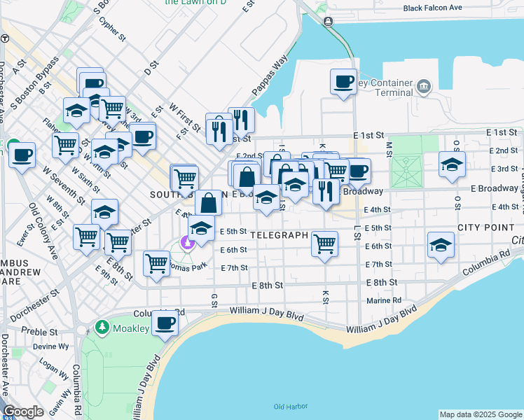Viewport: 524px width, 420px height.
Task: Click the transit station icon near Black Falcon Ave
Action: pyautogui.click(x=328, y=21)
